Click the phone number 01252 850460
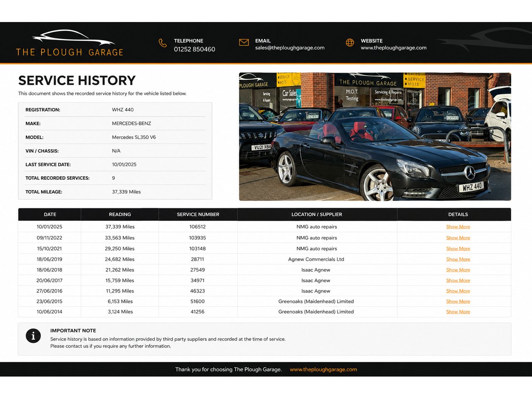This screenshot has width=532, height=399. tap(195, 49)
